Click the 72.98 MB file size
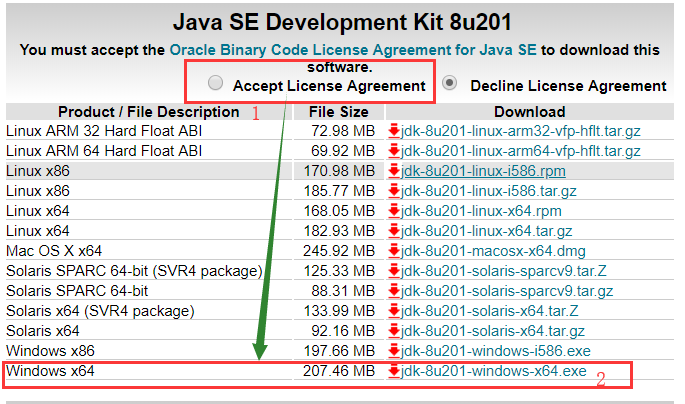 tap(343, 131)
